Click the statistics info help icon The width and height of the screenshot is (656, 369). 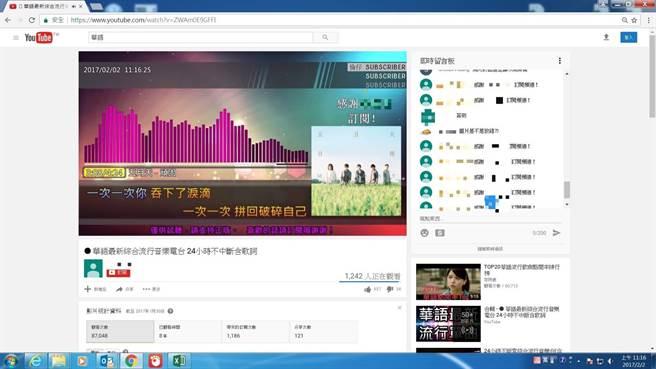170,311
